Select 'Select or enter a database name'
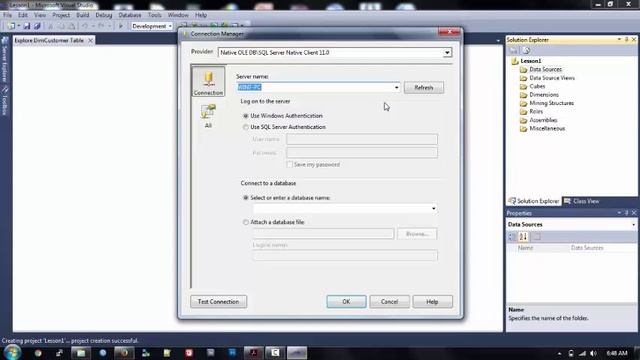This screenshot has width=640, height=360. tap(246, 198)
